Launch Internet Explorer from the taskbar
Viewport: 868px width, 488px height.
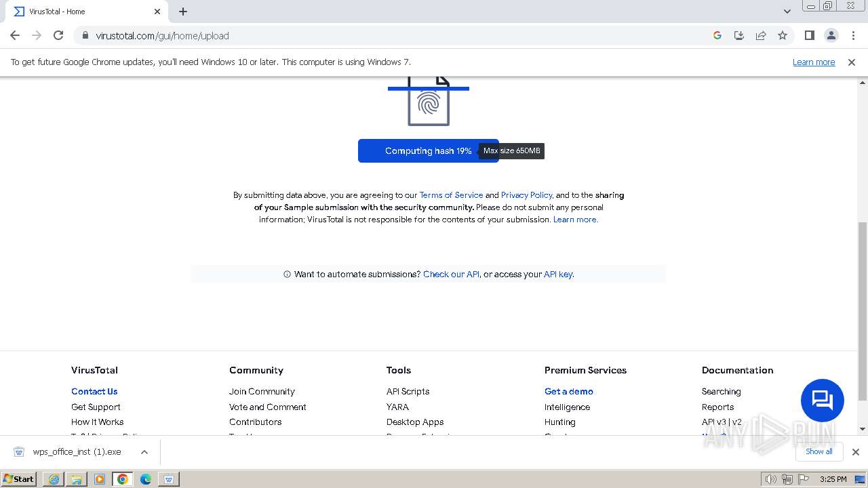pos(54,479)
